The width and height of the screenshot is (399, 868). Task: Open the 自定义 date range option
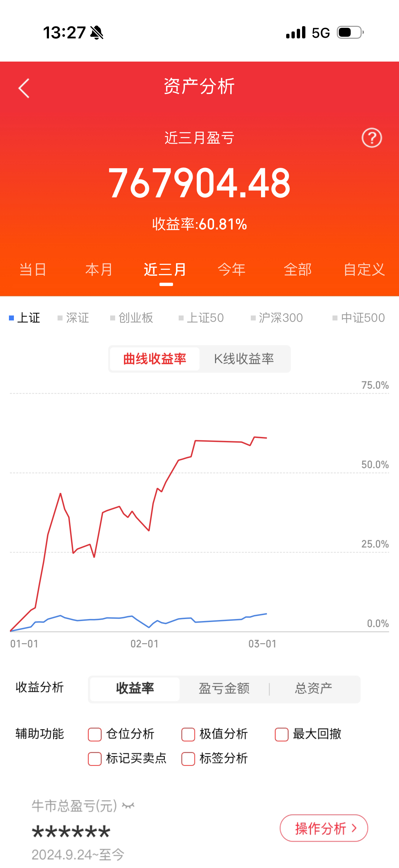pos(365,269)
